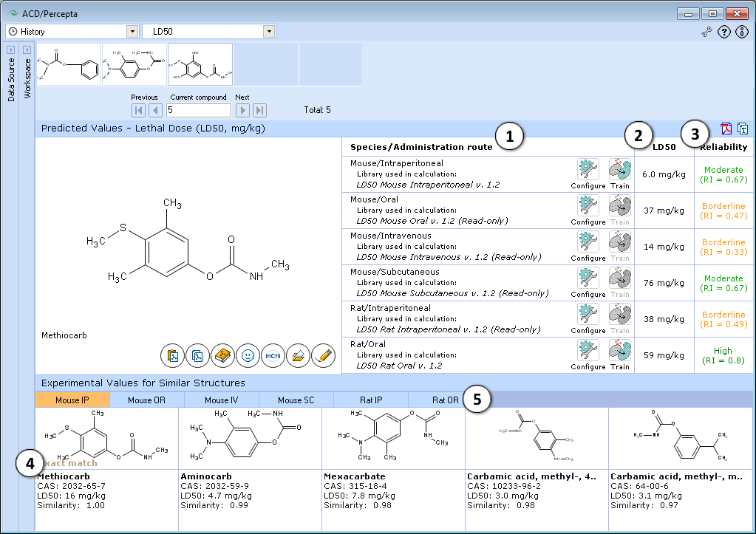756x534 pixels.
Task: Go to the first compound
Action: click(138, 110)
